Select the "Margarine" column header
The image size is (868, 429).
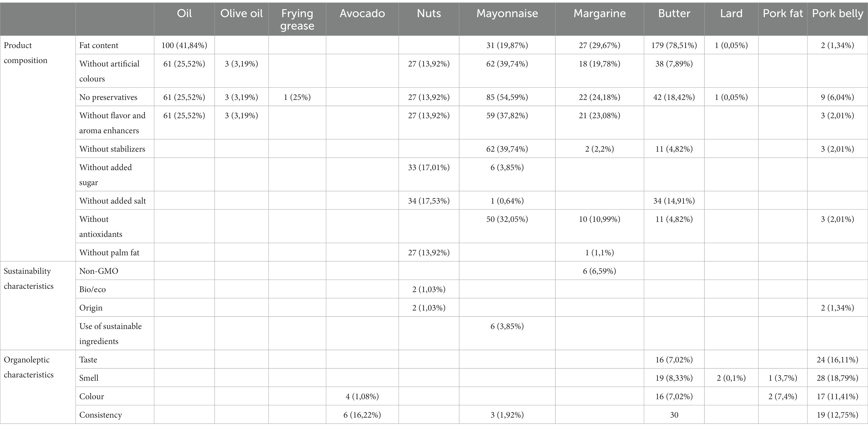click(599, 14)
